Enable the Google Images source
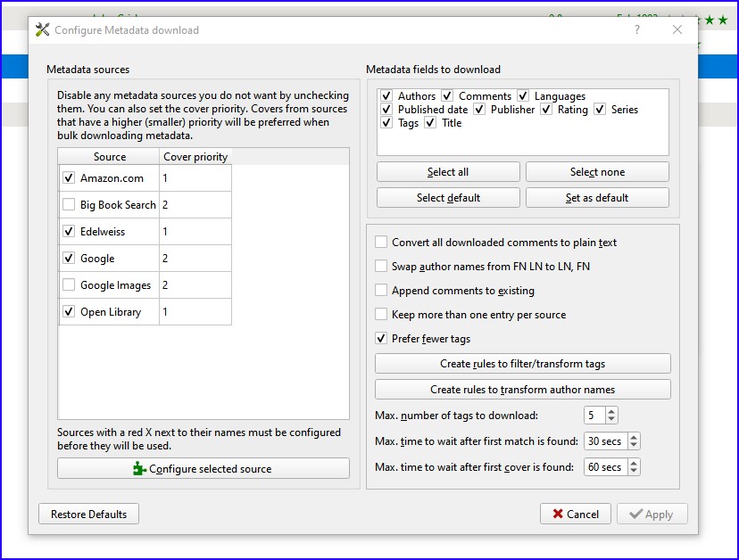Screen dimensions: 739x560 69,285
